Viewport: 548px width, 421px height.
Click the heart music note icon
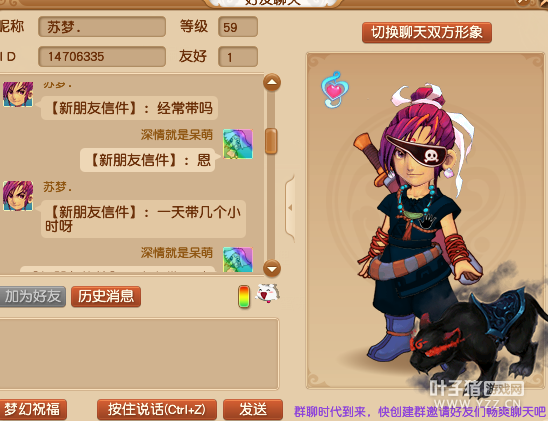click(x=334, y=89)
